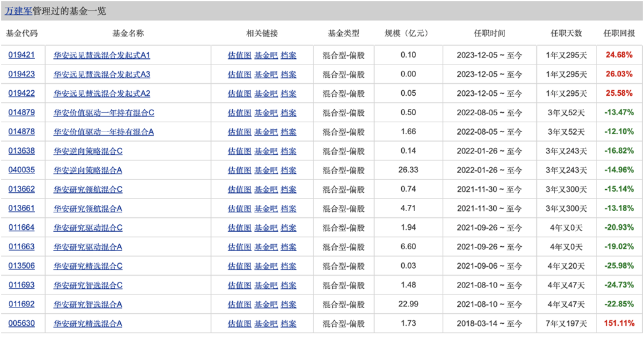
Task: Click fund code 019421
Action: [x=21, y=55]
